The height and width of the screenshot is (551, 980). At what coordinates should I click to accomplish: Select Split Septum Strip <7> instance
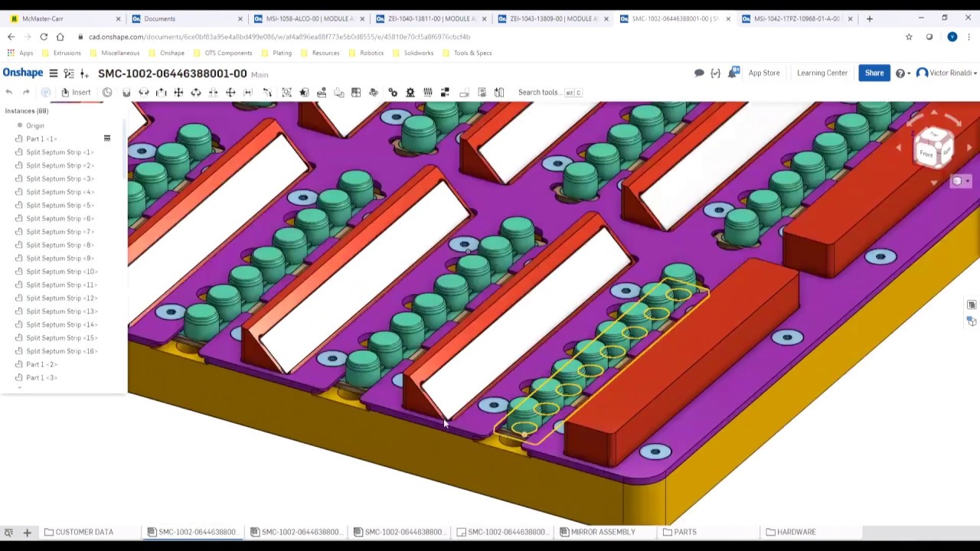[60, 232]
